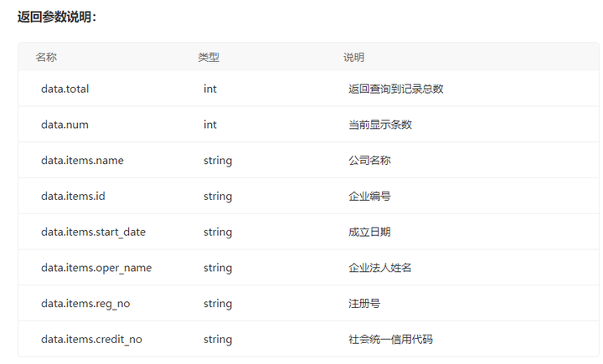Image resolution: width=603 pixels, height=364 pixels.
Task: Click the 类型 column header
Action: pos(209,58)
